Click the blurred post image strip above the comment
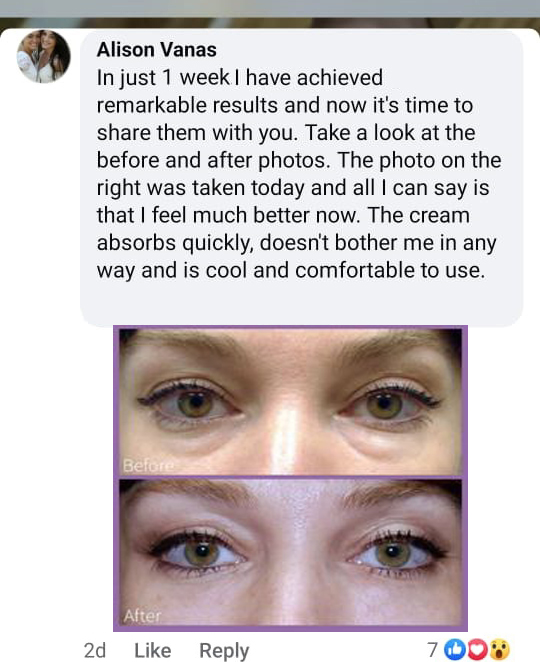 (270, 23)
